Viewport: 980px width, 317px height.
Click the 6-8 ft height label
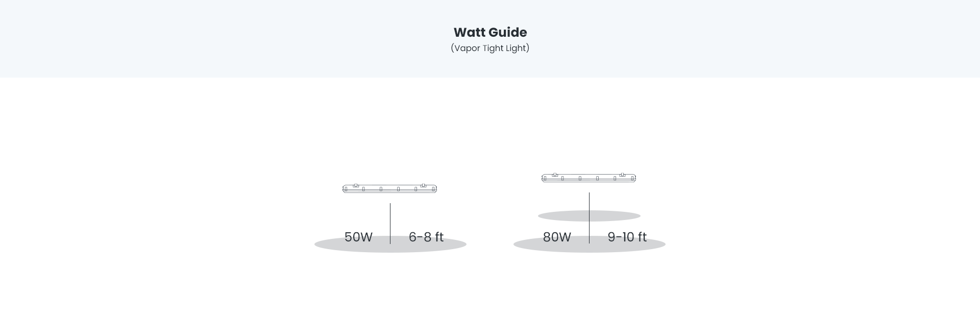[426, 237]
